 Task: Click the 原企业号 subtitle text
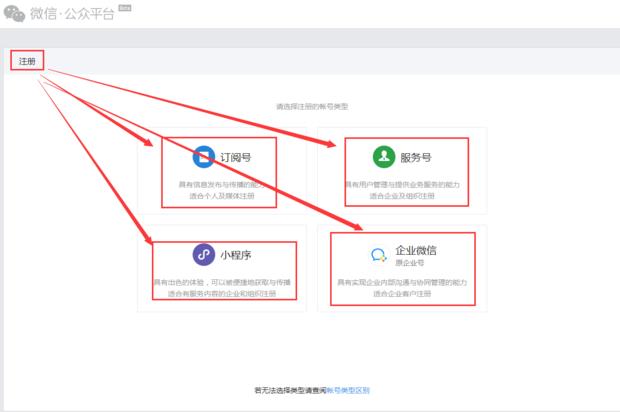point(410,263)
